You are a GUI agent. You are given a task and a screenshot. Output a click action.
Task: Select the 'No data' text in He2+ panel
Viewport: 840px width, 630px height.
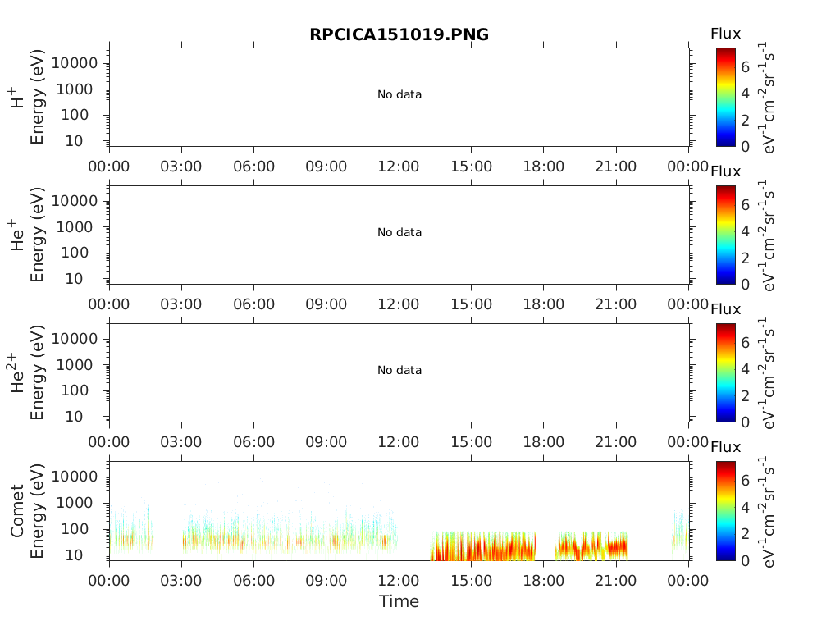point(399,370)
